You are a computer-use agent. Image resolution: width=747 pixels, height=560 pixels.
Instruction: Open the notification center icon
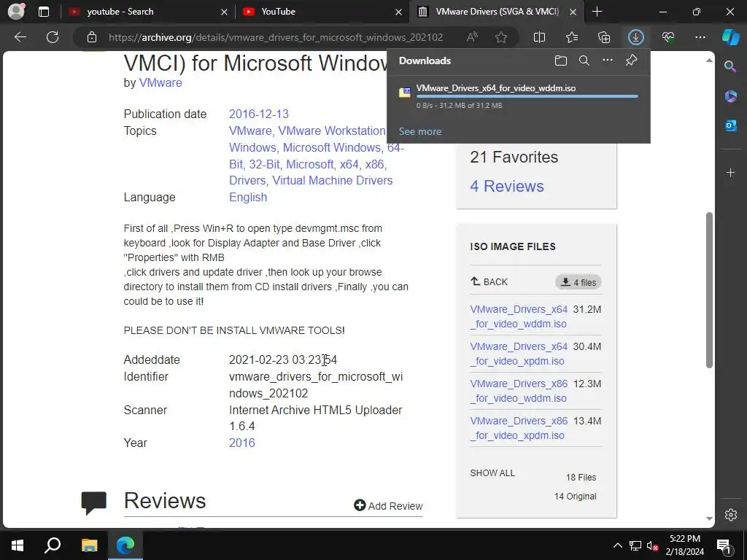[x=723, y=545]
